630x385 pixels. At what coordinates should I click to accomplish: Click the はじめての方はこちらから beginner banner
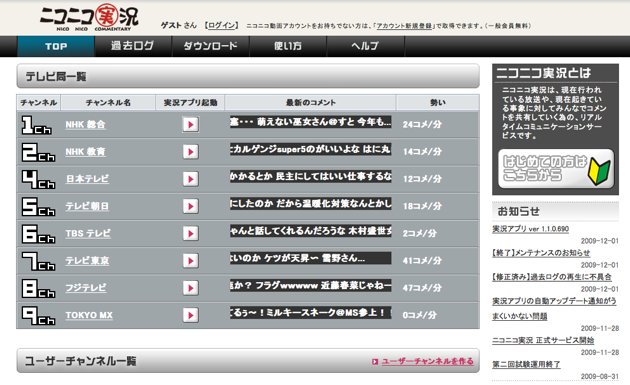tap(556, 169)
